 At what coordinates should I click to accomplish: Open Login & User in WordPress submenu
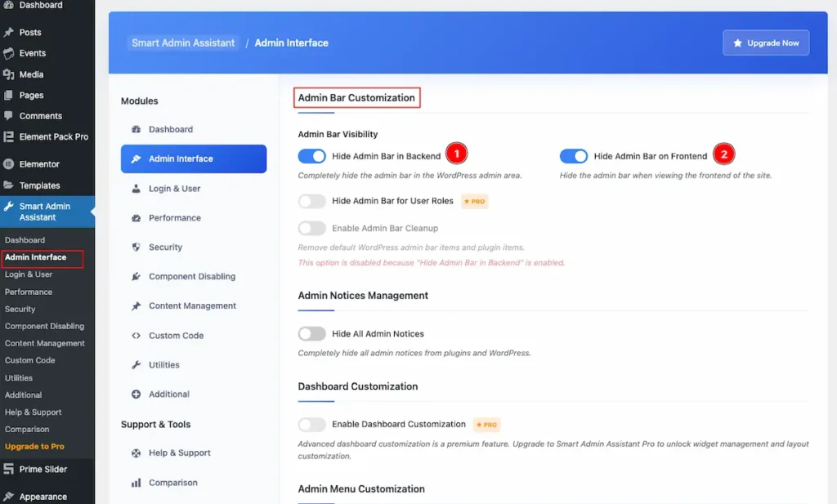pos(29,274)
